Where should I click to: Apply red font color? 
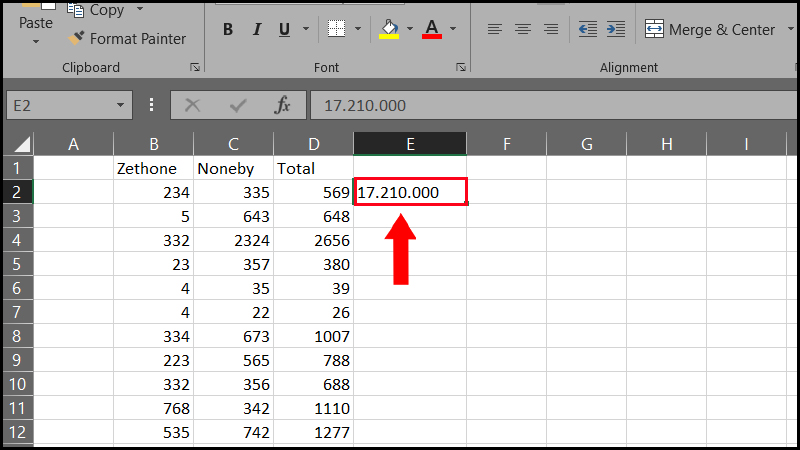432,29
